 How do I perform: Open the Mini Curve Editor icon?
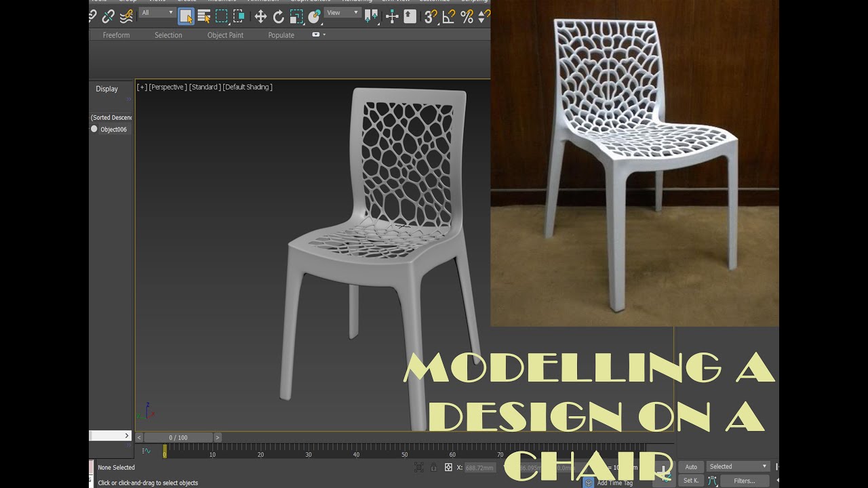tap(146, 451)
